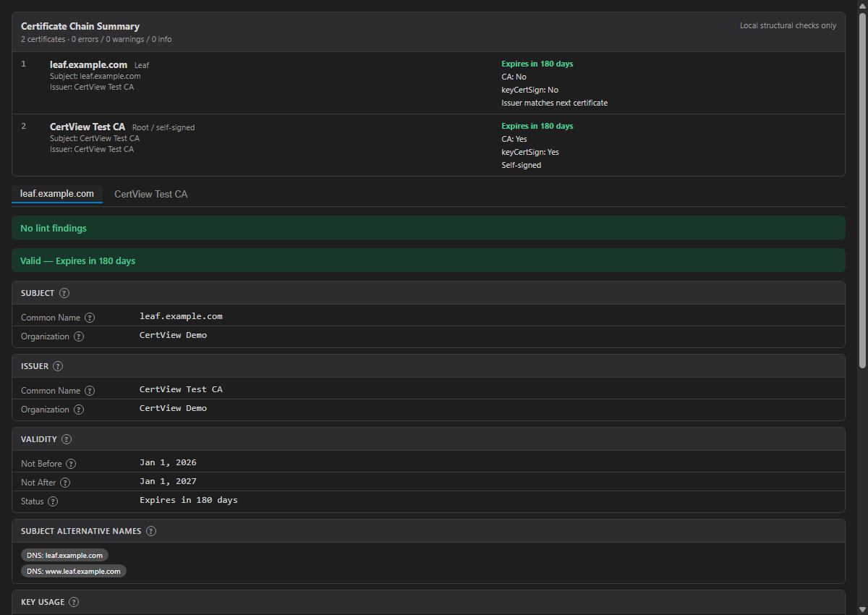Click 'Subject: leaf.example.com' line in summary
The image size is (868, 615).
(x=95, y=76)
